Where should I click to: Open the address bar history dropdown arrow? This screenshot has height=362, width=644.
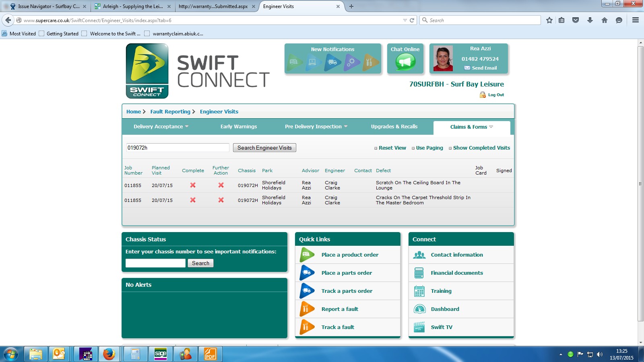405,20
